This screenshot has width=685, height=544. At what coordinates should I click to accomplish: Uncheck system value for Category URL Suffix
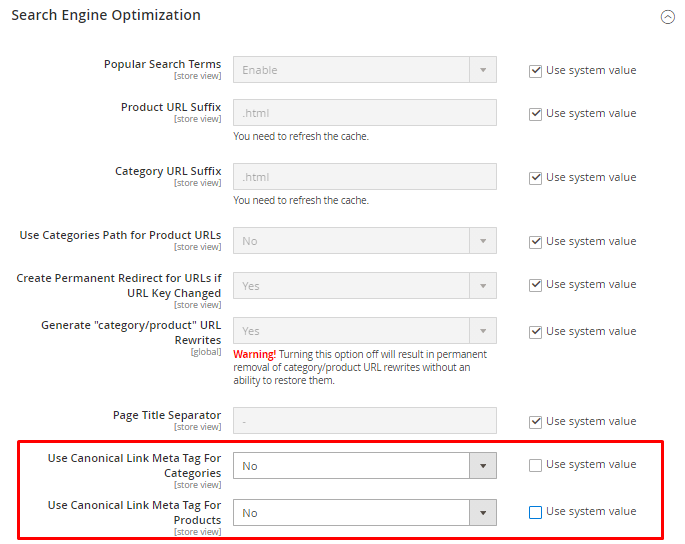535,178
